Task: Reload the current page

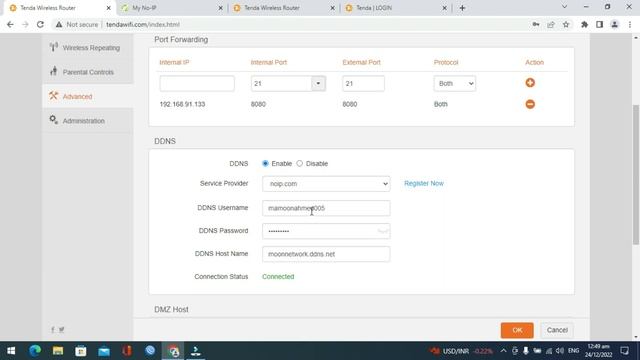Action: click(x=40, y=24)
